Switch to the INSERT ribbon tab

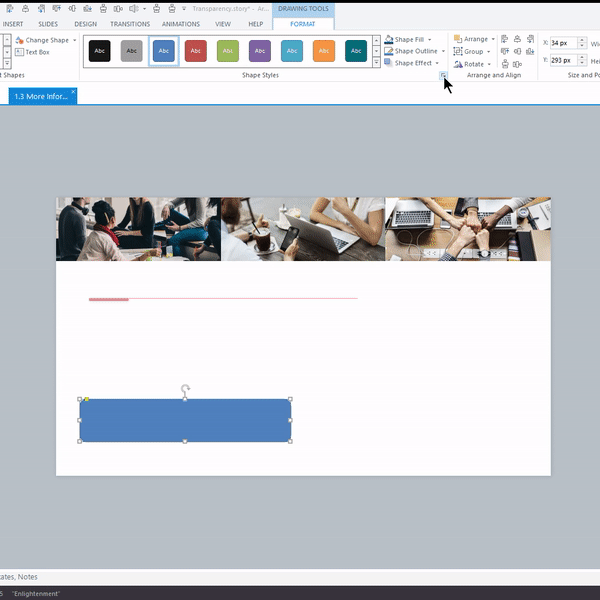point(13,24)
